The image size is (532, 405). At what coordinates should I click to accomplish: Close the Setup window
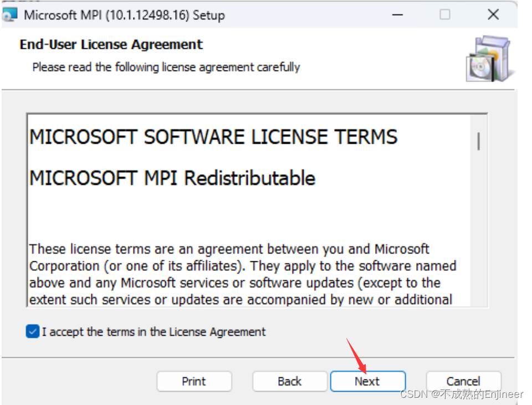[x=493, y=14]
